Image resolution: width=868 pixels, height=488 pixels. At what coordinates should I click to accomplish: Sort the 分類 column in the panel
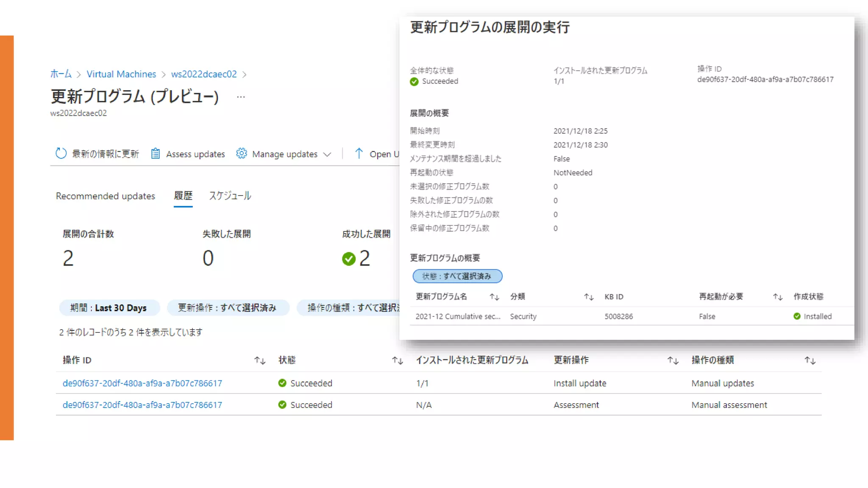coord(589,297)
